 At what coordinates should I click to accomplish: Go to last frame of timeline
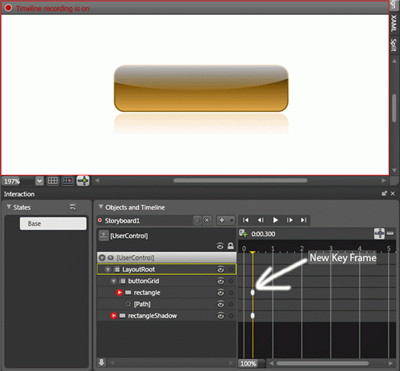click(x=303, y=220)
